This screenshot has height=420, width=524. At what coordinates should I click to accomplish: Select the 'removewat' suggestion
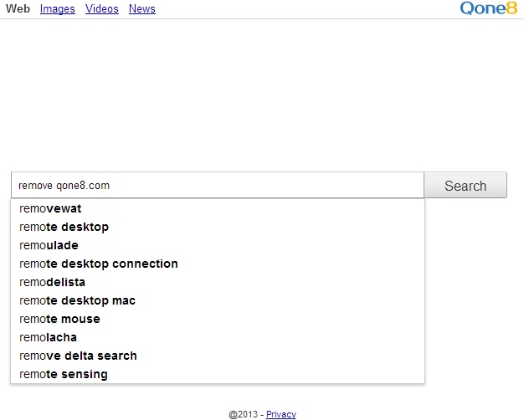(50, 208)
